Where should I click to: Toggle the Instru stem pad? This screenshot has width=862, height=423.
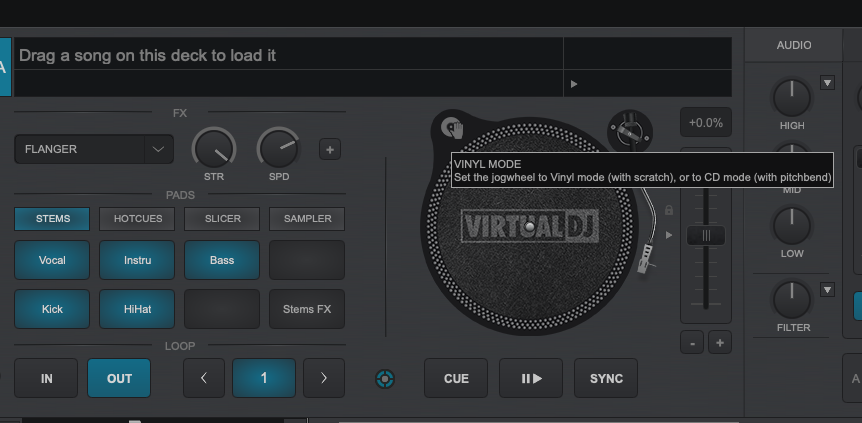[x=137, y=260]
